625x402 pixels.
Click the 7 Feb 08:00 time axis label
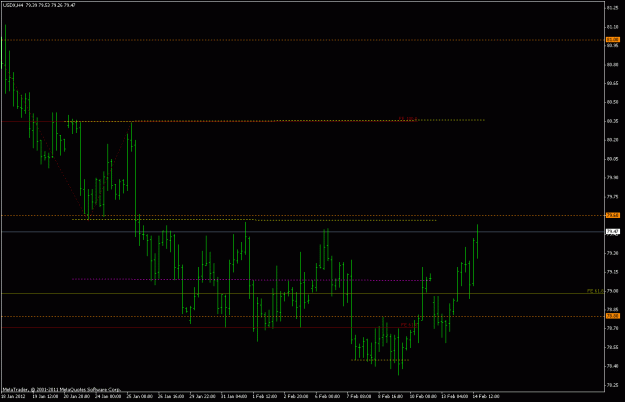point(360,396)
